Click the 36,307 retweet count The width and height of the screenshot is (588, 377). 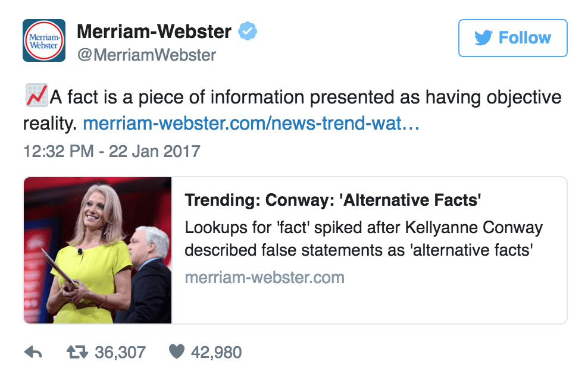click(x=120, y=352)
